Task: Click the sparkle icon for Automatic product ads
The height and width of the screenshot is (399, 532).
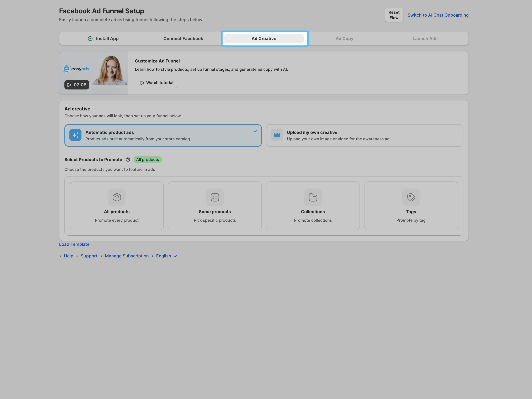Action: (x=75, y=135)
